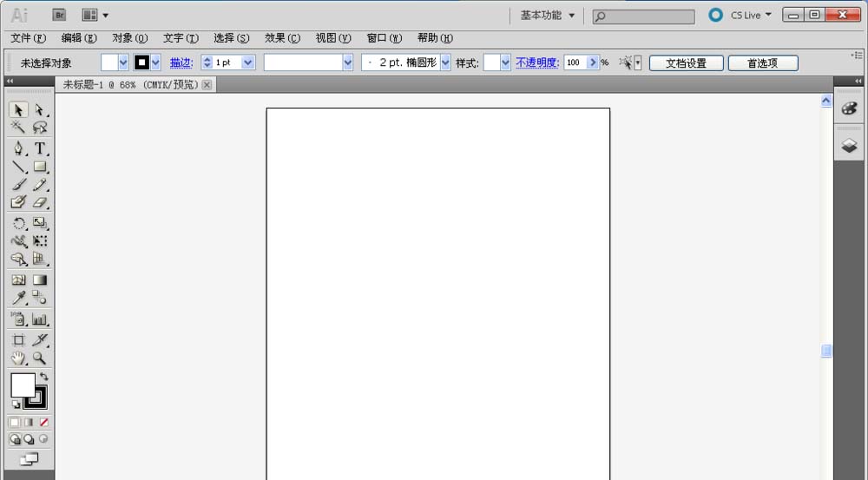
Task: Open the opacity slider arrow
Action: coord(593,62)
